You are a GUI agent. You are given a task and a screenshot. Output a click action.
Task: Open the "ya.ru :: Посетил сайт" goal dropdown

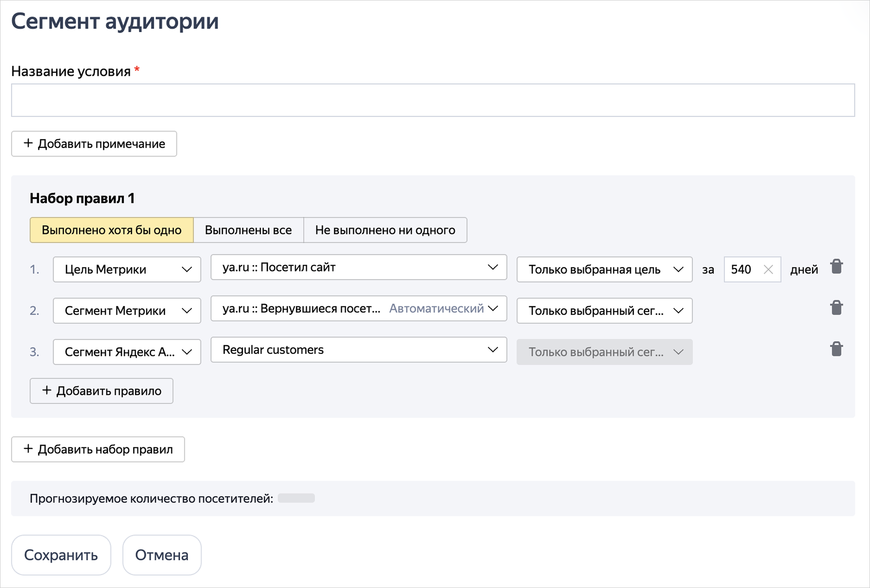click(358, 267)
